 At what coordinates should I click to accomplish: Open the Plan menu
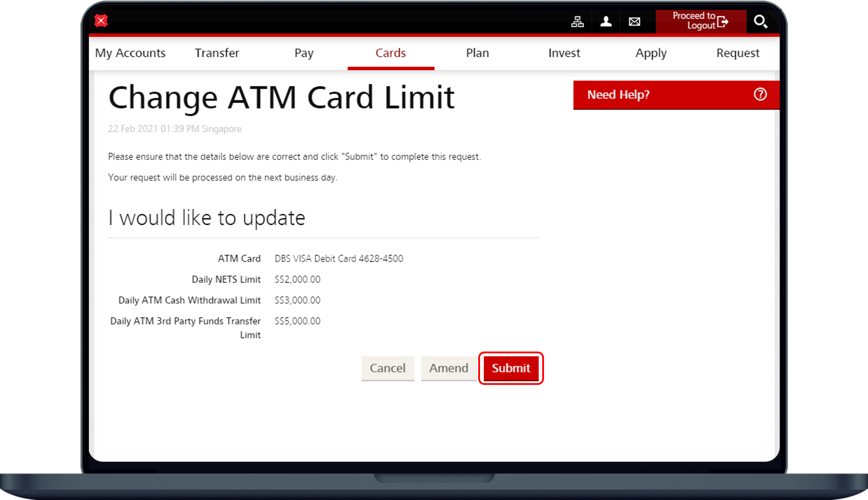click(x=477, y=53)
